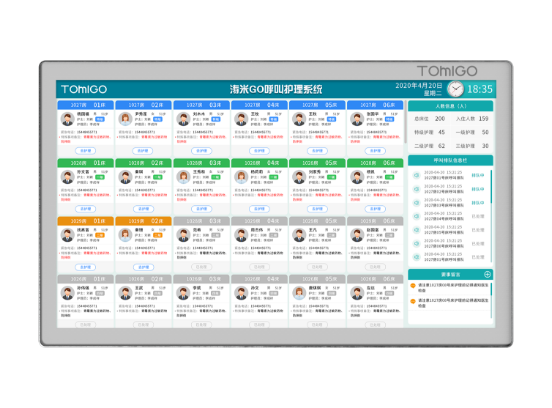
Task: Select the blue header of 1027房 03床
Action: pos(202,105)
